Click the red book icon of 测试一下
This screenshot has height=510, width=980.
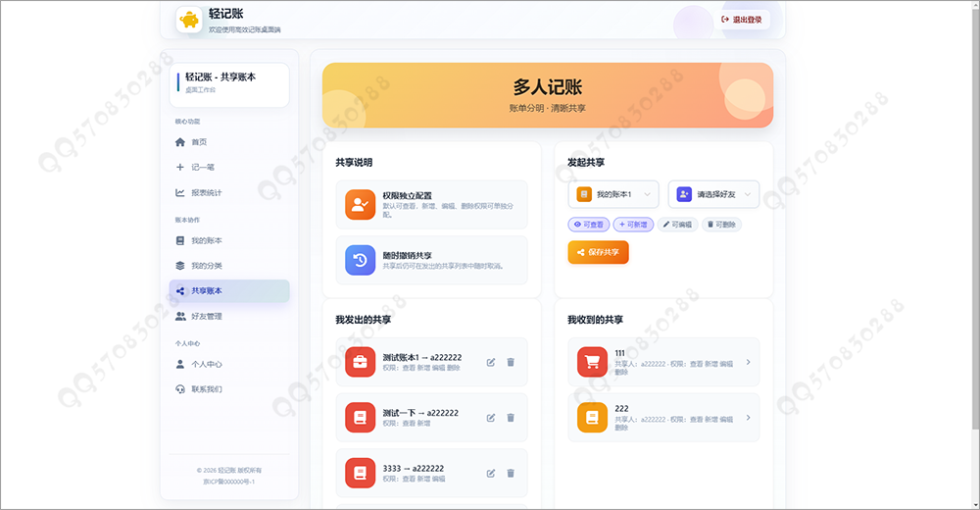(360, 418)
